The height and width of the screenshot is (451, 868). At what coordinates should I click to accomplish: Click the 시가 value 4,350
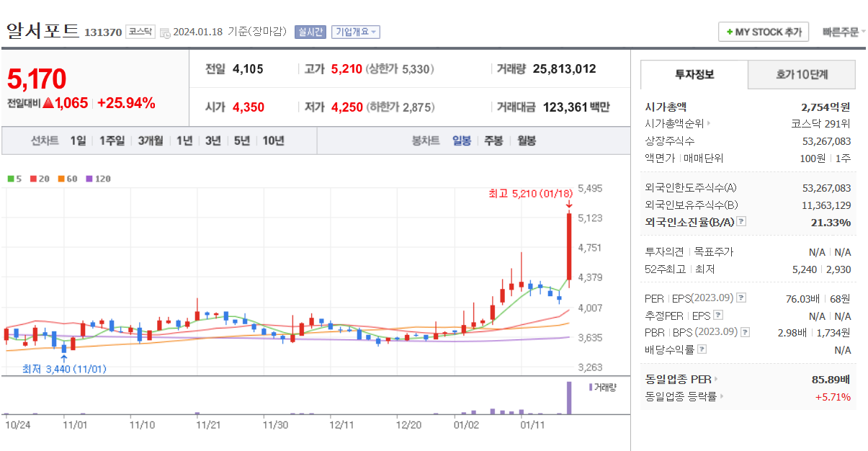[x=249, y=107]
